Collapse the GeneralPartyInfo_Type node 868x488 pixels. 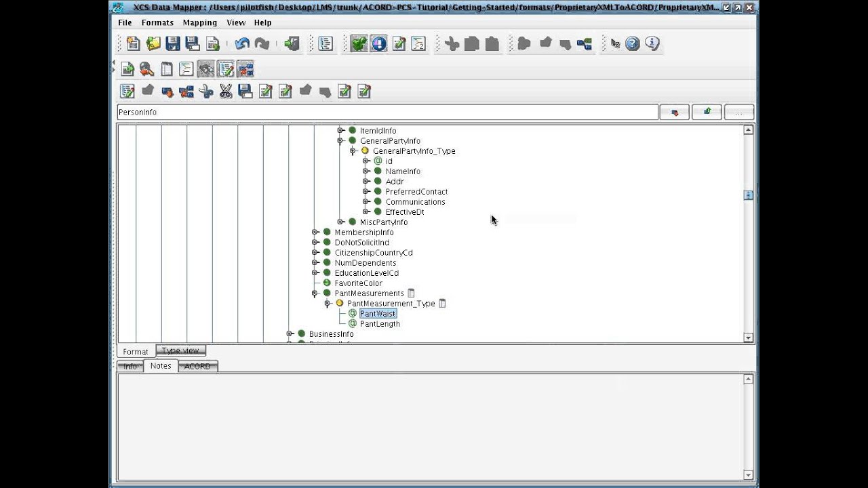tap(353, 151)
